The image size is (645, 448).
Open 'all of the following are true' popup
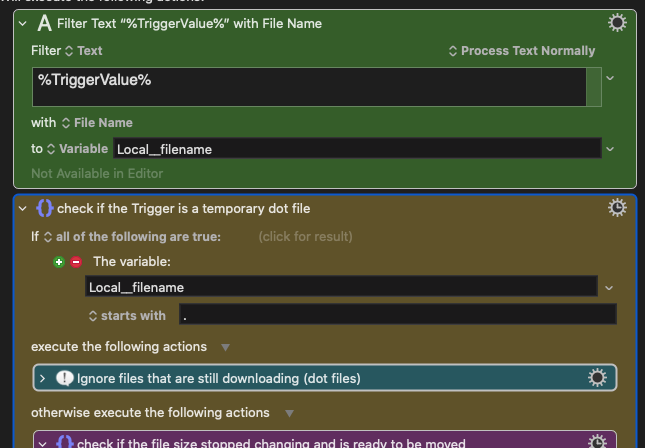[134, 236]
